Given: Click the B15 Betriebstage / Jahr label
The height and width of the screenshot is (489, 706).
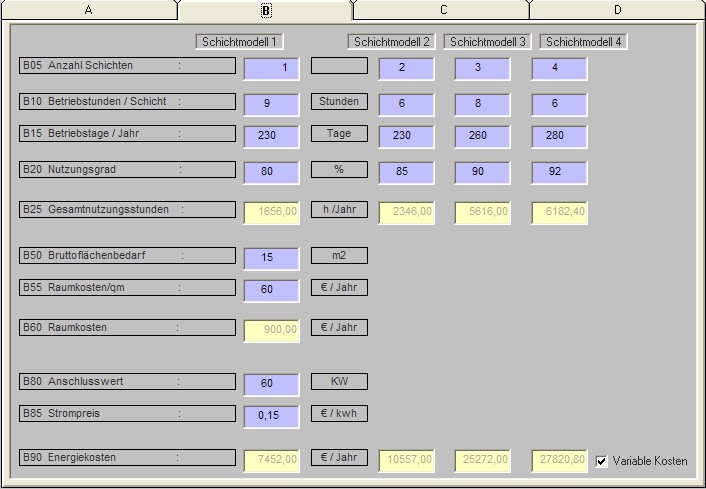Looking at the screenshot, I should coord(127,133).
